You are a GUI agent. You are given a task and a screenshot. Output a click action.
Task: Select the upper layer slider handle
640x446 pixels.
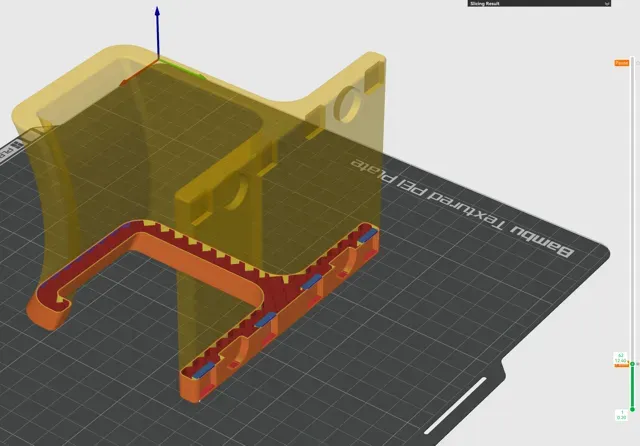632,364
